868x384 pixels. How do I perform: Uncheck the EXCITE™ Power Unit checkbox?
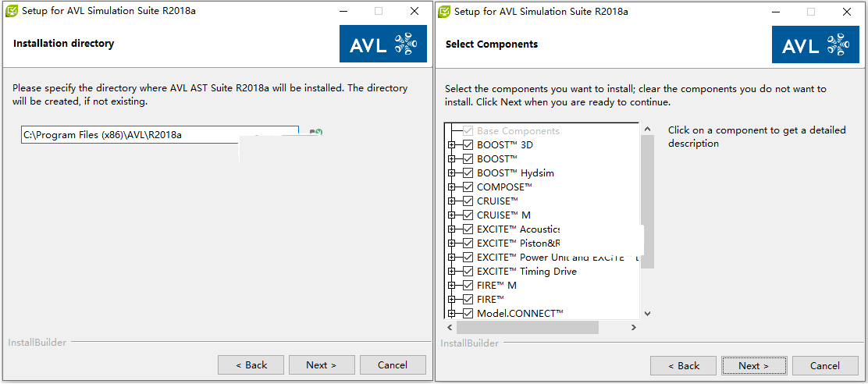point(468,258)
